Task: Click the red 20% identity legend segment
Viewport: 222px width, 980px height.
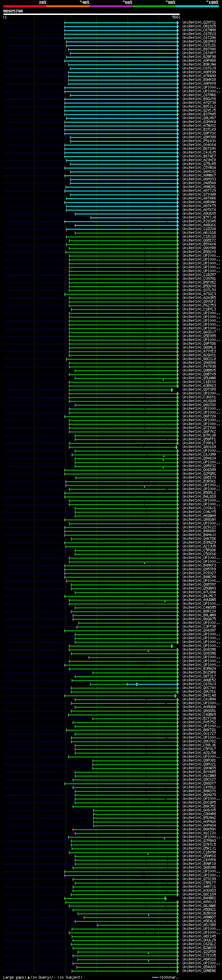Action: [25, 6]
